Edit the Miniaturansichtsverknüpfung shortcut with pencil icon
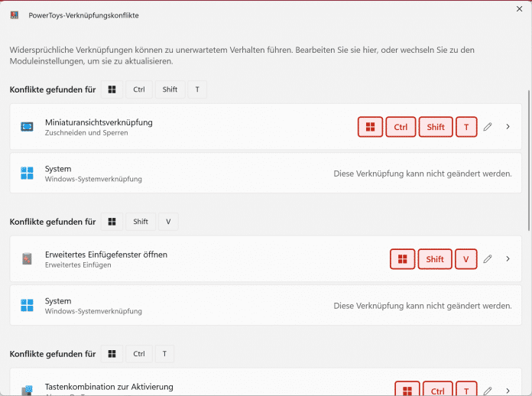 pyautogui.click(x=488, y=127)
